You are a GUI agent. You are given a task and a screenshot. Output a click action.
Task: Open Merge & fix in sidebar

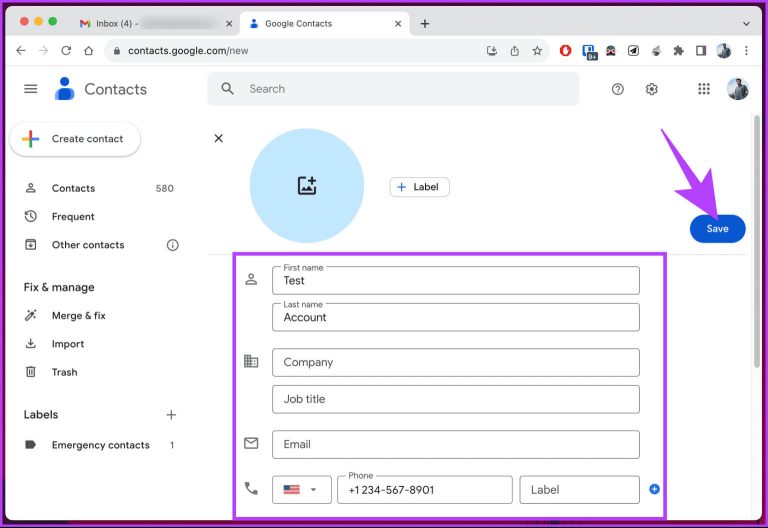[x=78, y=316]
